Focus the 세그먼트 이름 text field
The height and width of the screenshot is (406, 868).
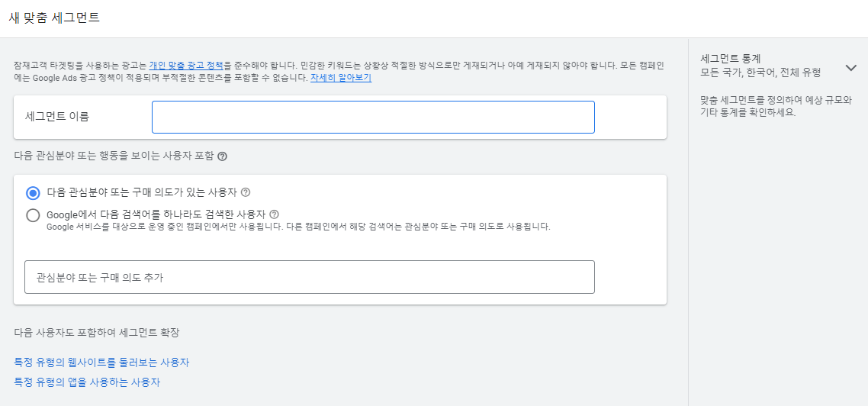pos(373,117)
